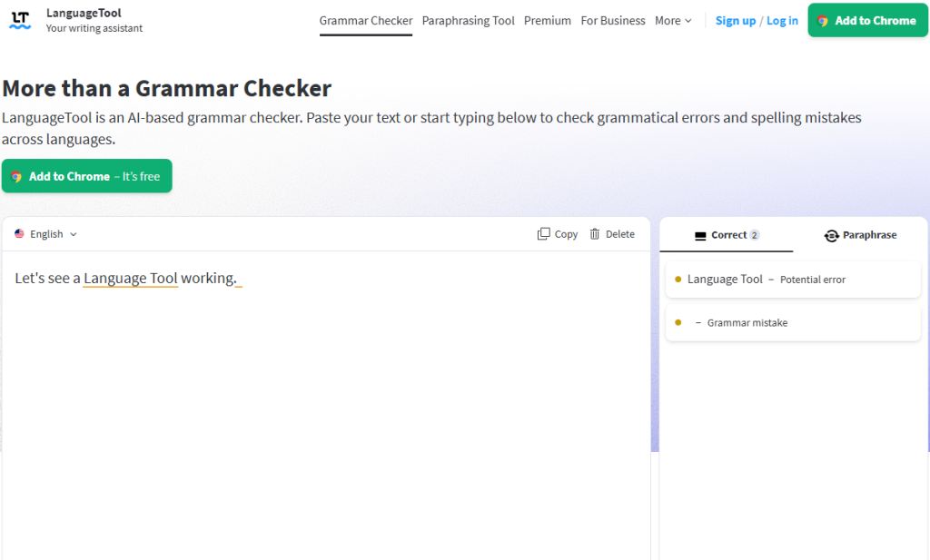
Task: Click the Log in link
Action: tap(782, 21)
